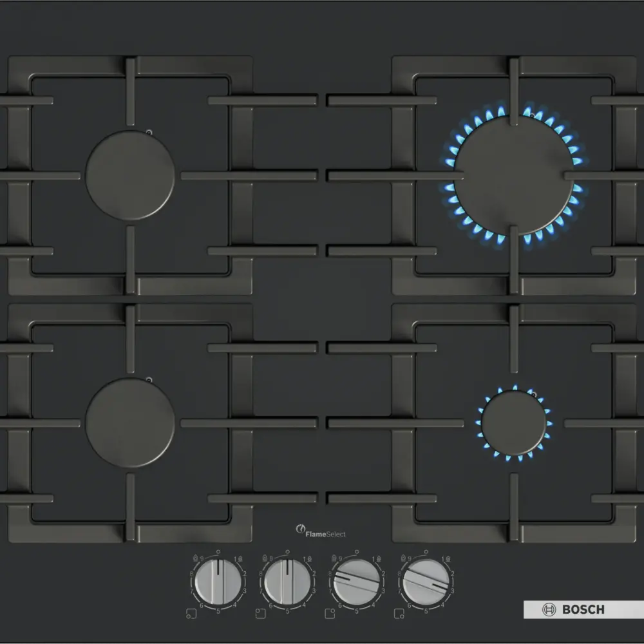Click the off-position circle above the leftmost knob
This screenshot has height=644, width=644.
218,552
